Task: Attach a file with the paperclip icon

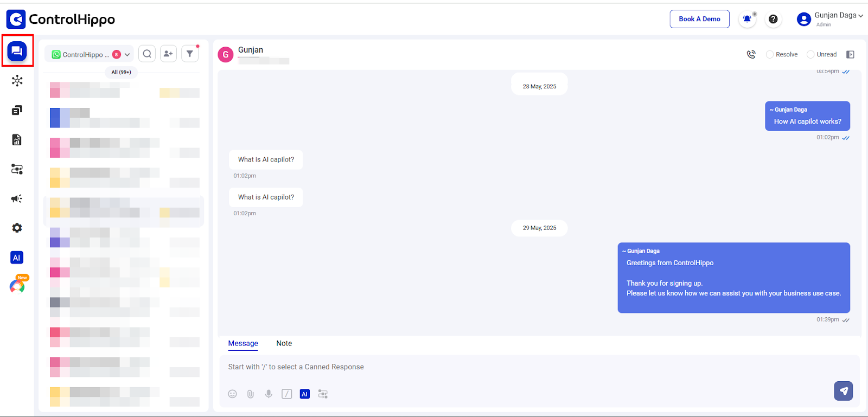Action: tap(251, 394)
